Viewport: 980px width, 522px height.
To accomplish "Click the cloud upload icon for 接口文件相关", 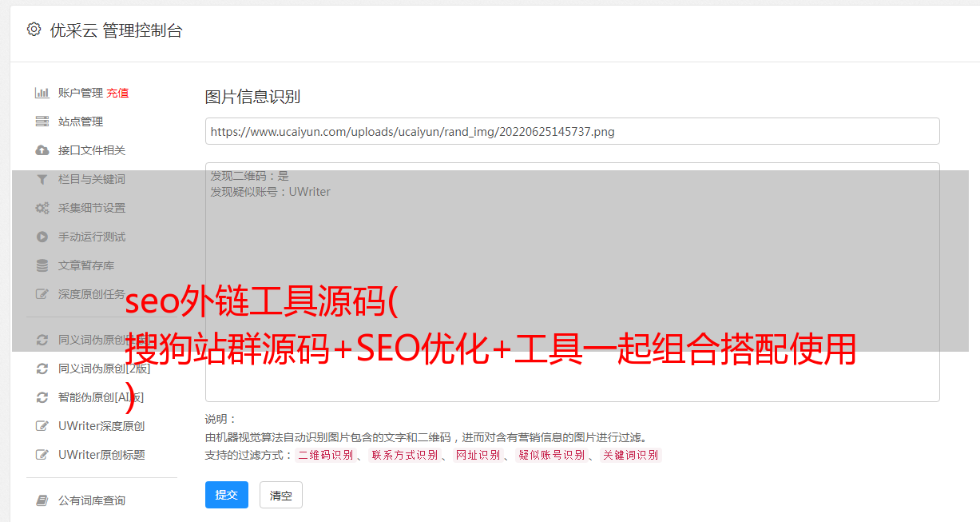I will [42, 150].
